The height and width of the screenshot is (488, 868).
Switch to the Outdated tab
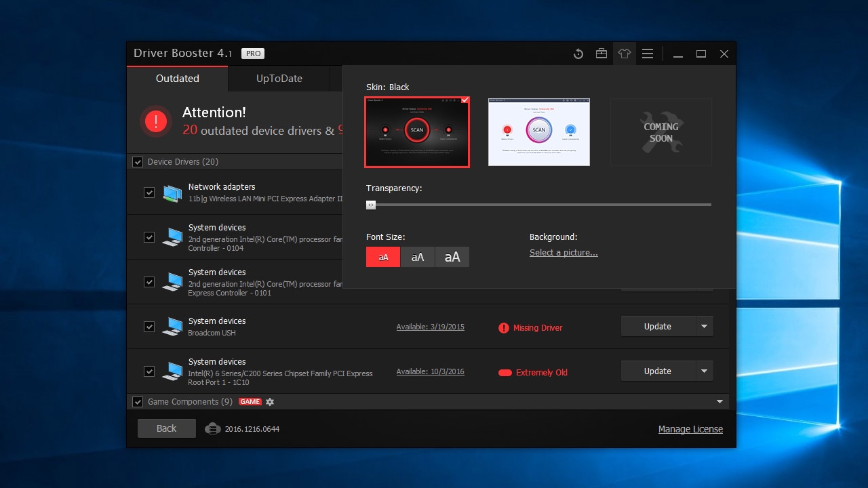coord(178,78)
